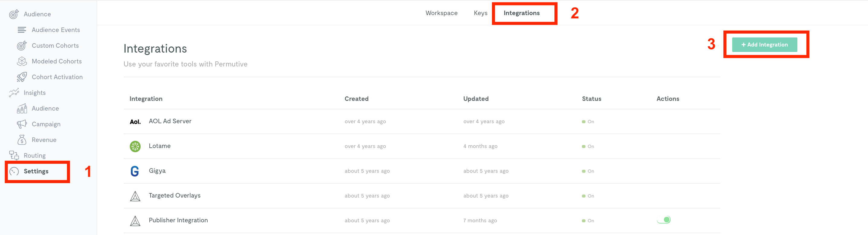This screenshot has height=235, width=868.
Task: Click the Modeled Cohorts cube icon
Action: [22, 61]
